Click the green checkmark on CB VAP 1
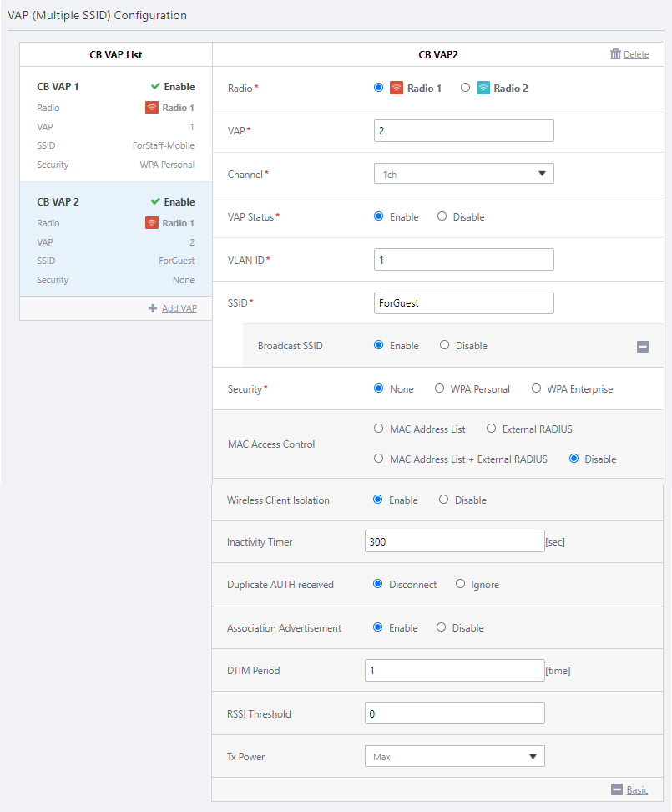Viewport: 672px width, 812px height. point(155,86)
